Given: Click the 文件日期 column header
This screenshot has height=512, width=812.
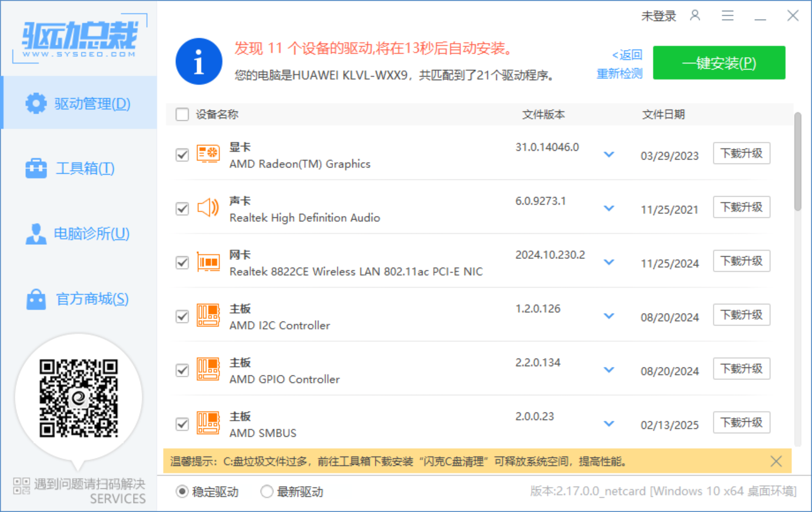Looking at the screenshot, I should (x=664, y=114).
